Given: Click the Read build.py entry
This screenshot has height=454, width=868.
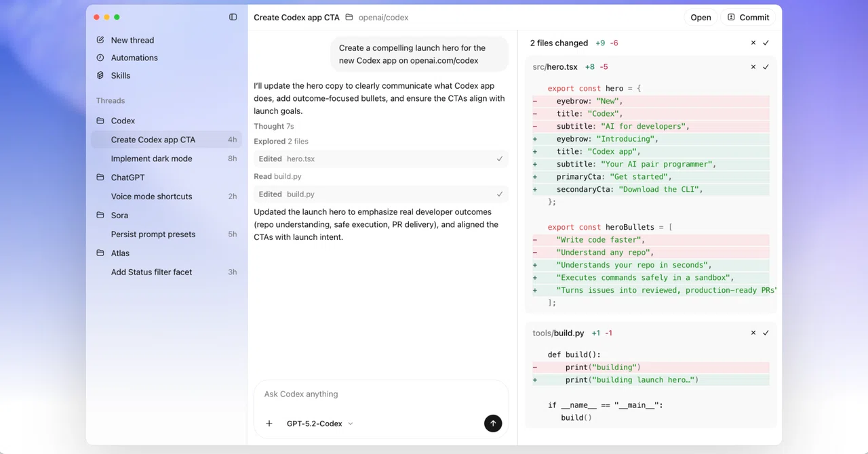Looking at the screenshot, I should (x=277, y=176).
